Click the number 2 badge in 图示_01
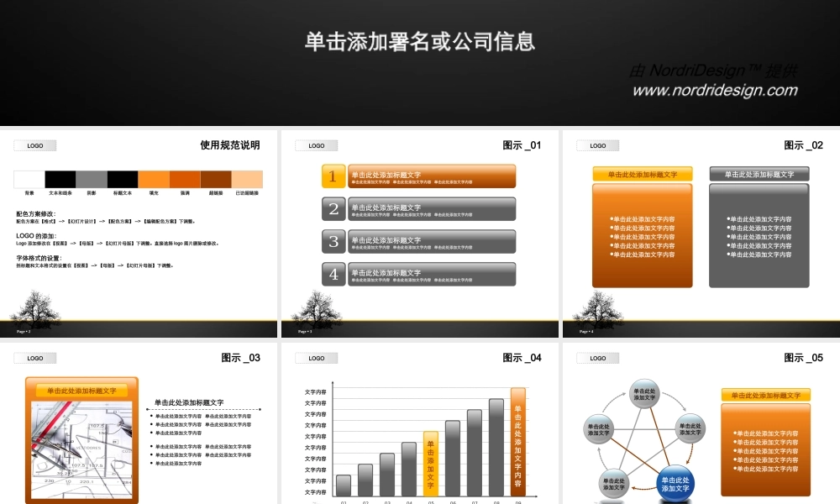This screenshot has width=840, height=504. tap(333, 210)
